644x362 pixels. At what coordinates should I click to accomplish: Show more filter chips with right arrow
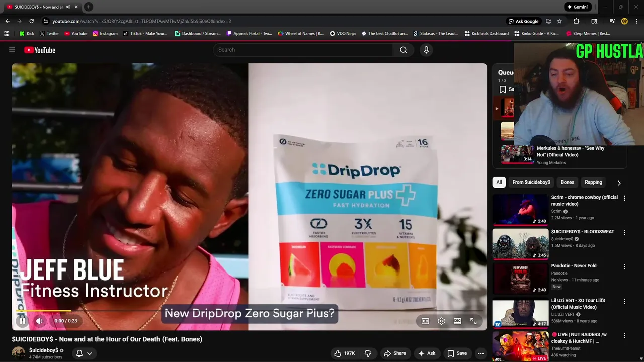619,183
